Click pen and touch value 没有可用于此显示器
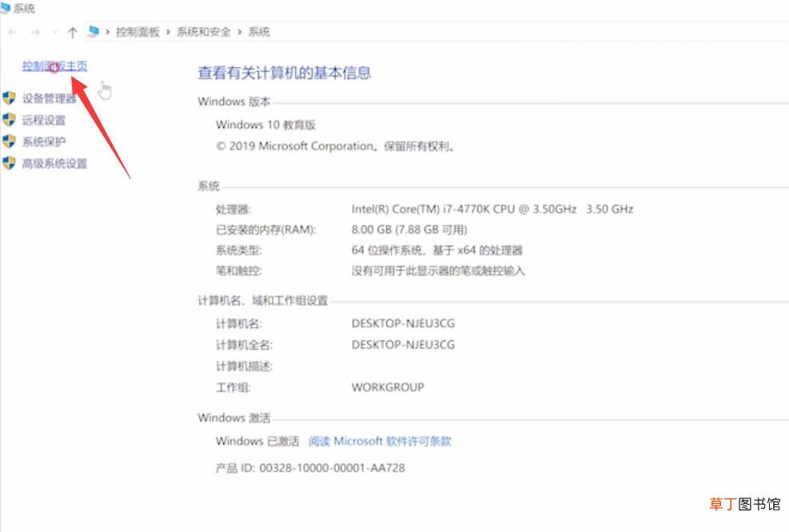 click(438, 271)
